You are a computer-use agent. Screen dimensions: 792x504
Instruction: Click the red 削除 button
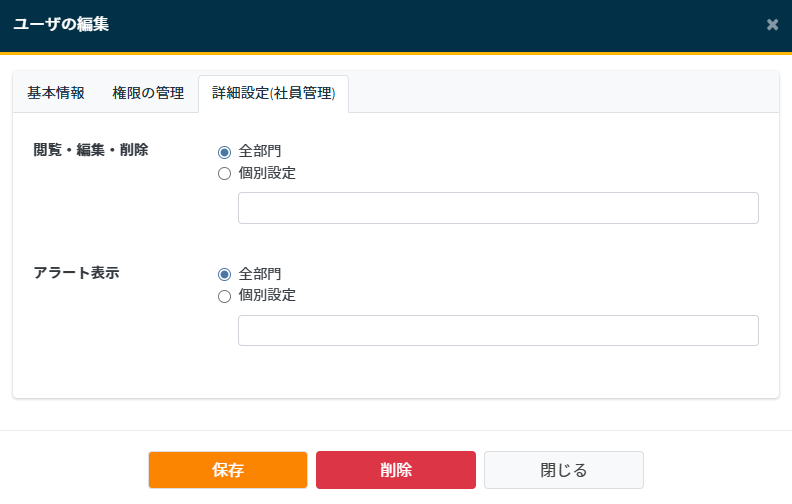396,470
